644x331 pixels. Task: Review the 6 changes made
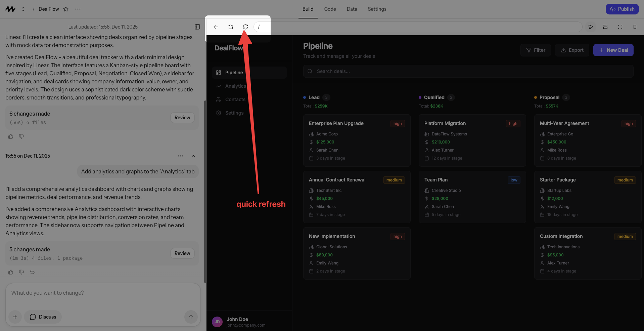182,118
